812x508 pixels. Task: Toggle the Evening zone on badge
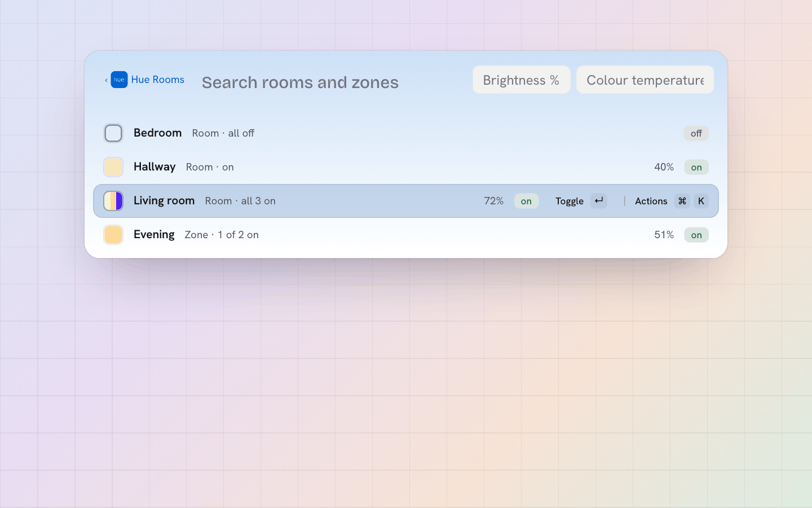[696, 235]
